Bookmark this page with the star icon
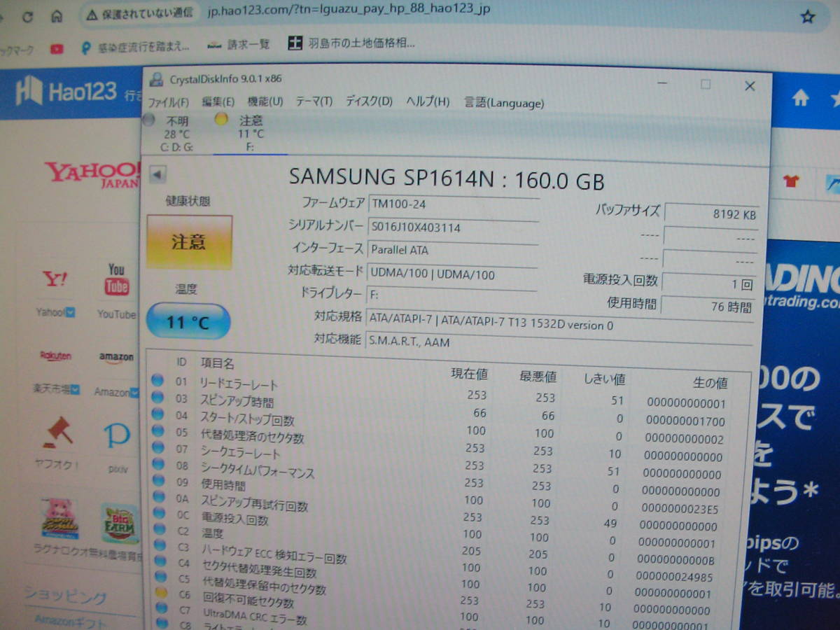The image size is (840, 630). coord(808,16)
